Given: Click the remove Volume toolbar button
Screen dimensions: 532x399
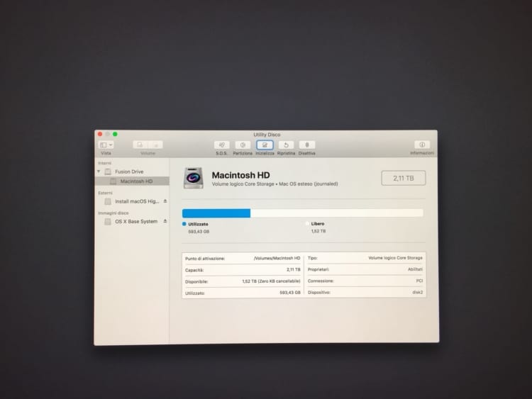Looking at the screenshot, I should pos(155,145).
